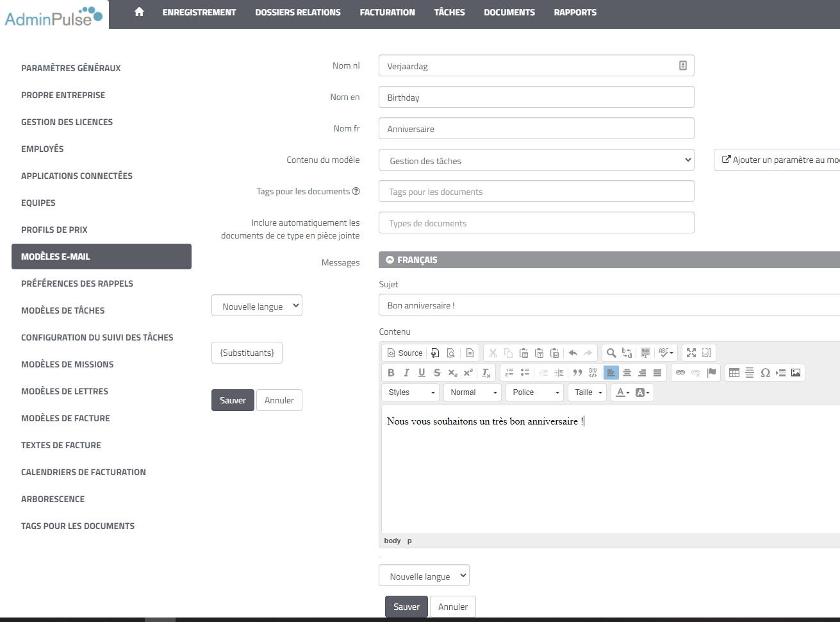Open Replace tool in editor
840x622 pixels.
[627, 353]
